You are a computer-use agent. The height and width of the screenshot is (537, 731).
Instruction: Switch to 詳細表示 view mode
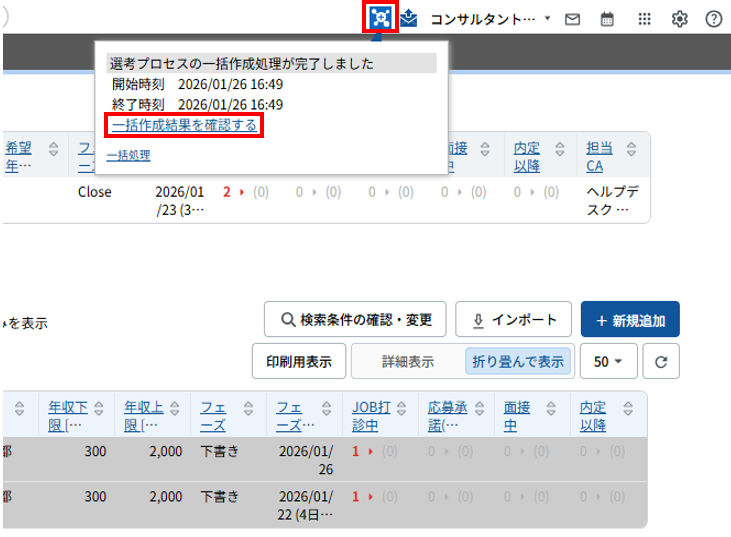(x=408, y=362)
